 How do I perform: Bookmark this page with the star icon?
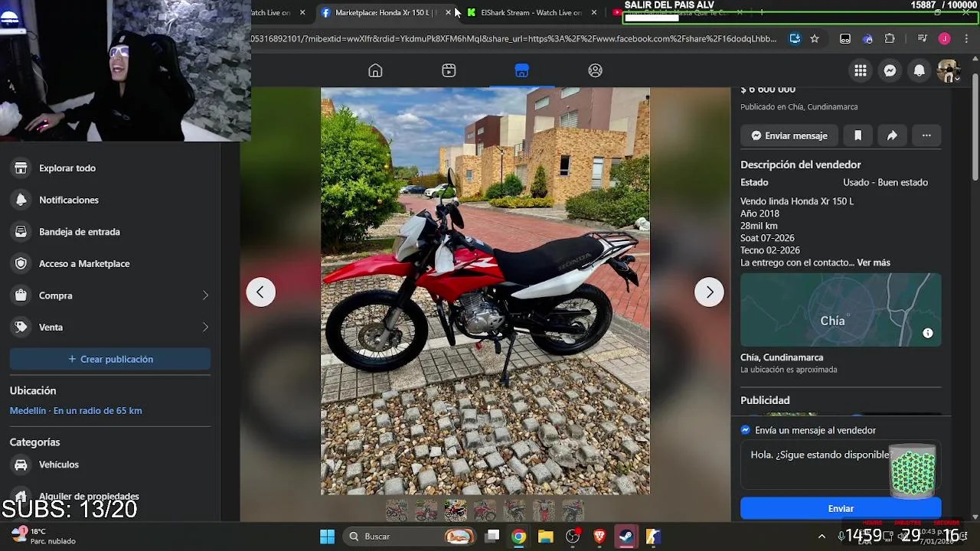(x=815, y=38)
